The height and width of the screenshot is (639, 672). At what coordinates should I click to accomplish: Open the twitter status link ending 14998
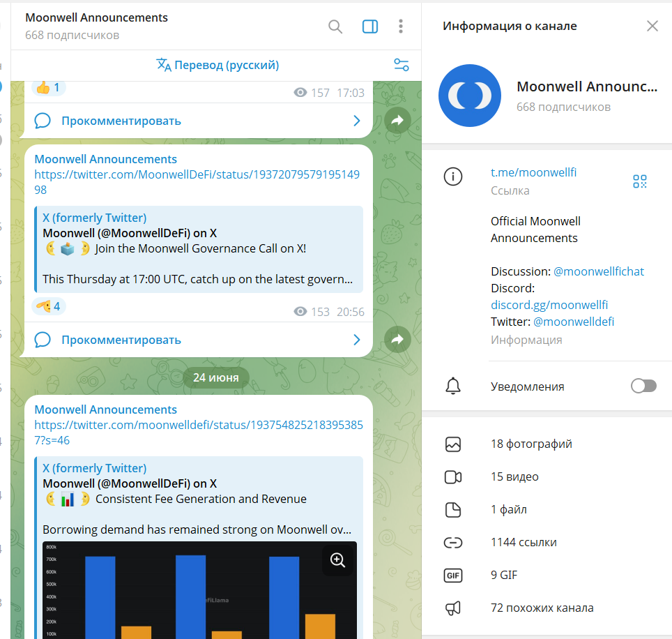click(x=197, y=182)
